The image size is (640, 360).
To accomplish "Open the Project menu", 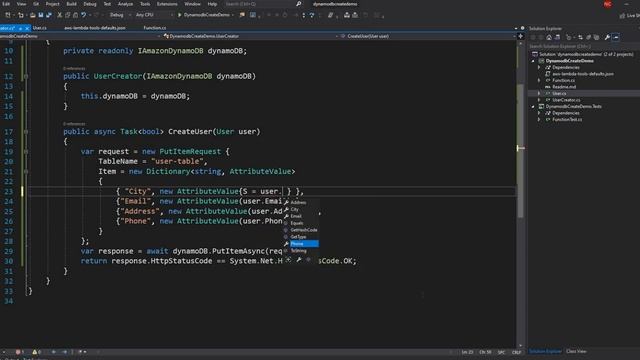I will point(52,4).
